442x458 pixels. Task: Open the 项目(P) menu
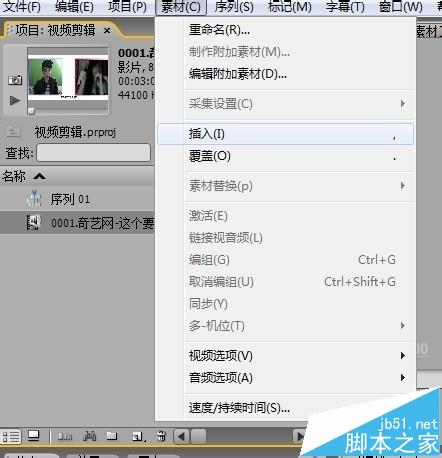(x=127, y=7)
